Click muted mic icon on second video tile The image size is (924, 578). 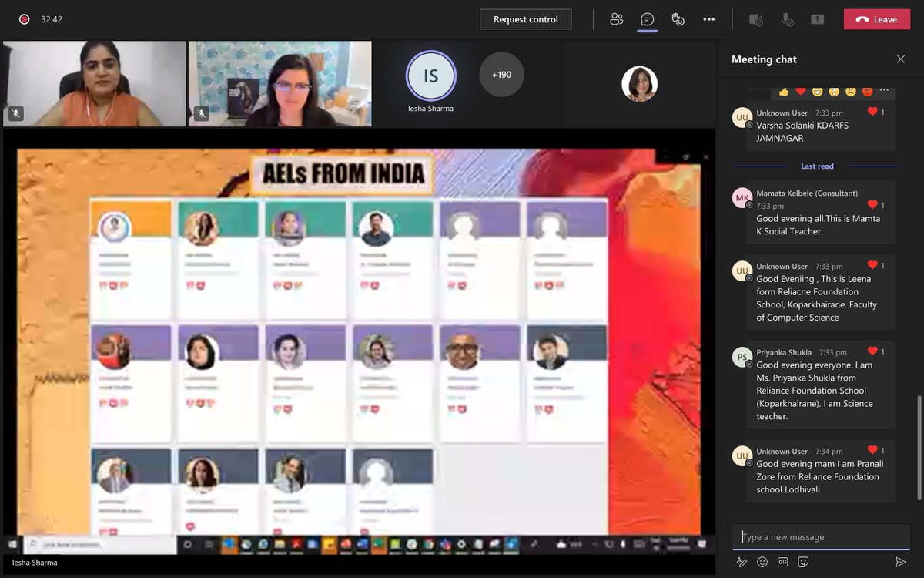201,113
